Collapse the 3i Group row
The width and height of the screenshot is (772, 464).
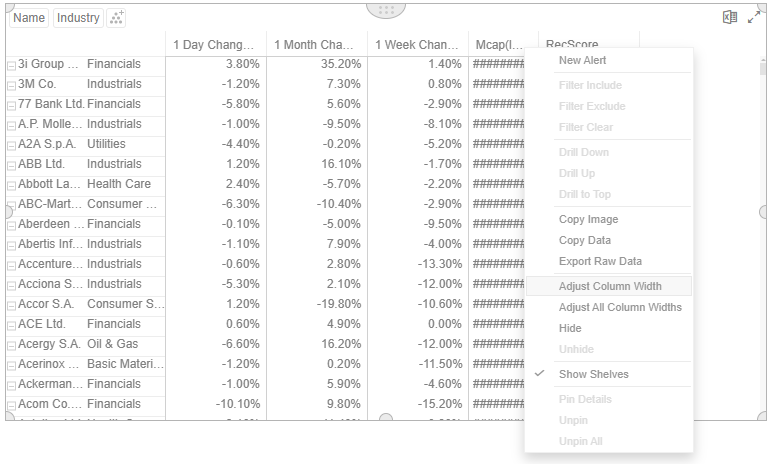pyautogui.click(x=11, y=66)
